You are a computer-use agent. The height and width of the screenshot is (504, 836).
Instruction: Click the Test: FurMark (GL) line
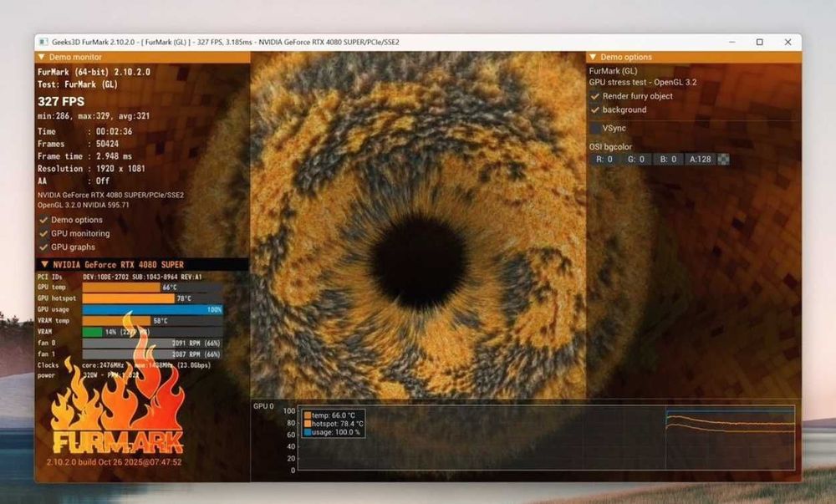click(77, 84)
